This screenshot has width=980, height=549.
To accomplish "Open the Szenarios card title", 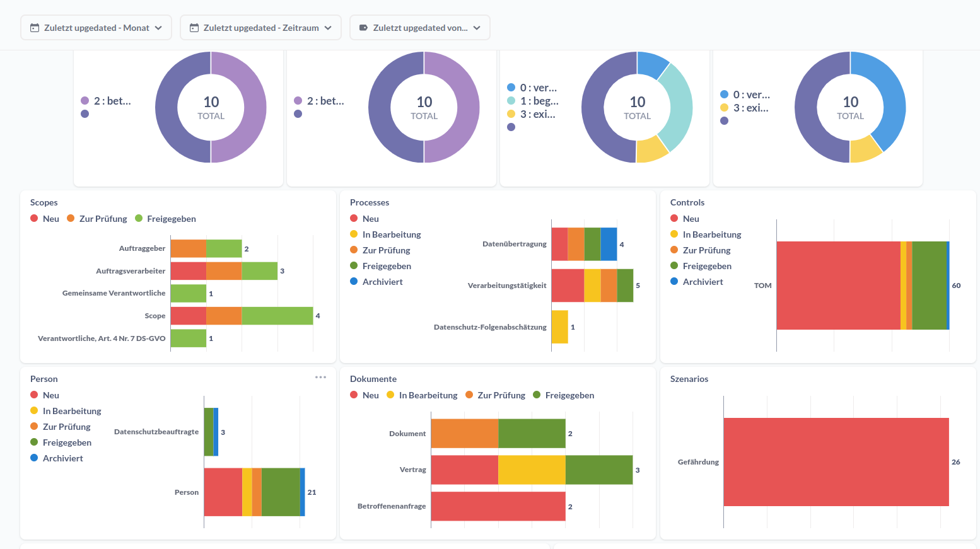I will pos(689,379).
